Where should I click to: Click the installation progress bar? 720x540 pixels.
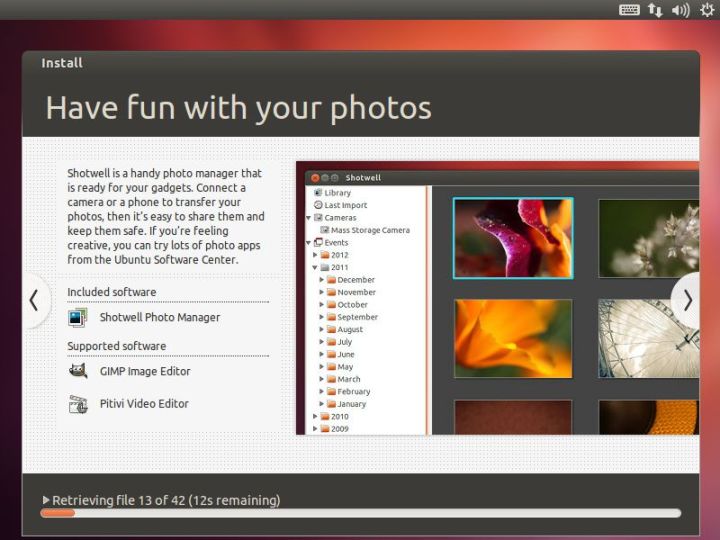[360, 513]
